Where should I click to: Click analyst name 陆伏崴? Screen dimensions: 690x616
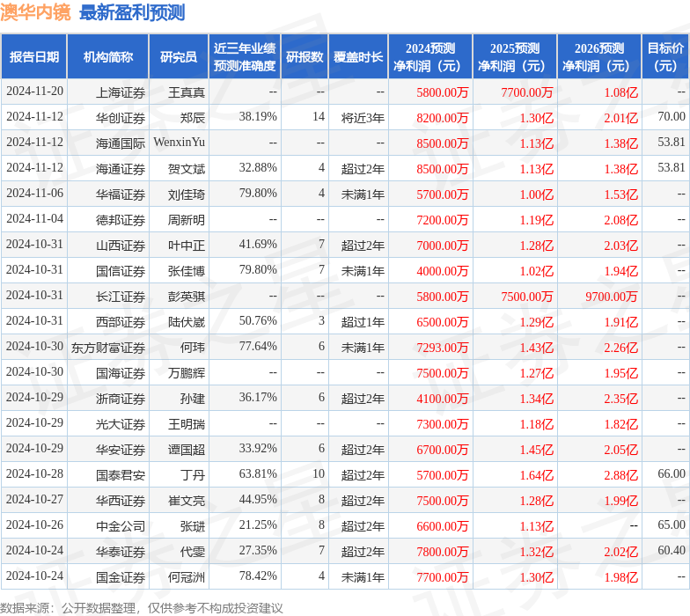[x=187, y=322]
